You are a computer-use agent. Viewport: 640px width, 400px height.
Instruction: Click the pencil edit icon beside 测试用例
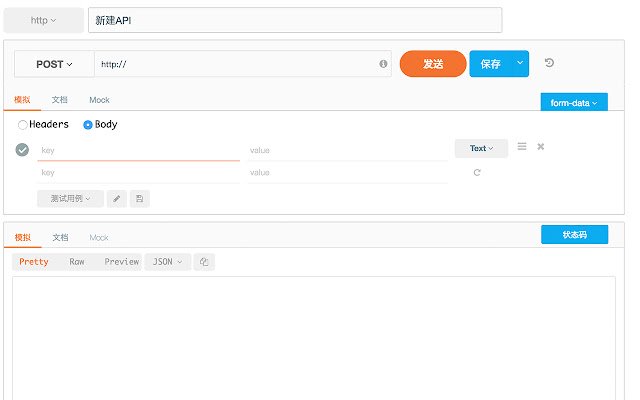(117, 199)
